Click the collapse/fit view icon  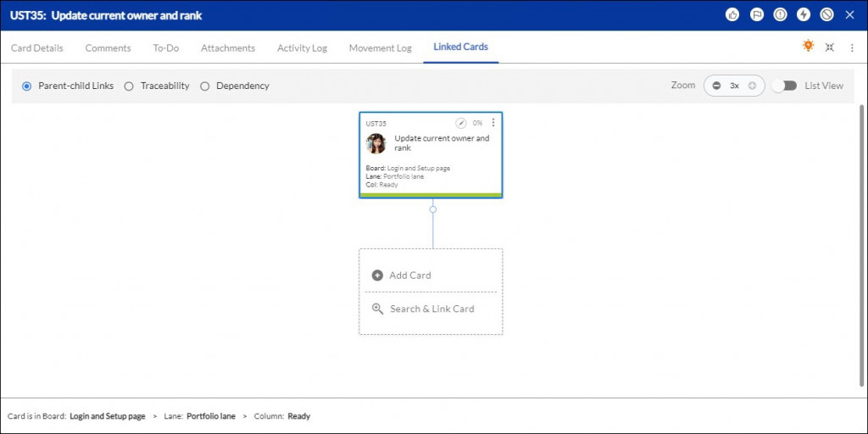click(829, 47)
